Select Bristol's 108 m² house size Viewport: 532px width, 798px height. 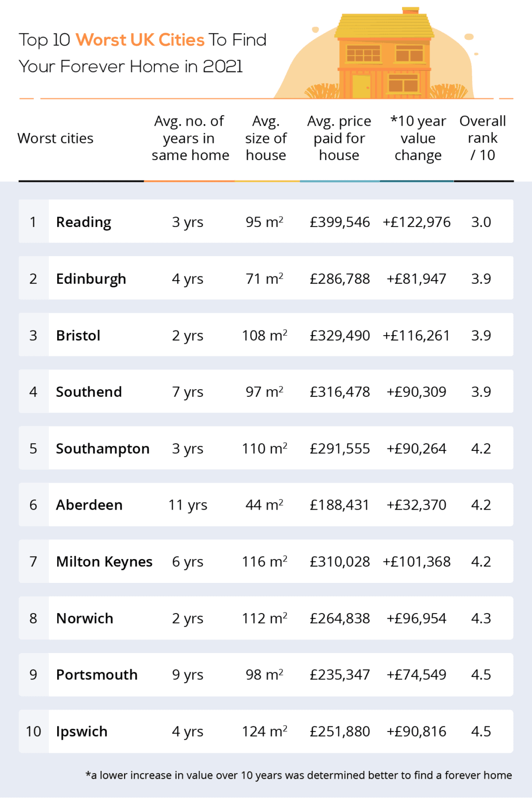coord(264,336)
